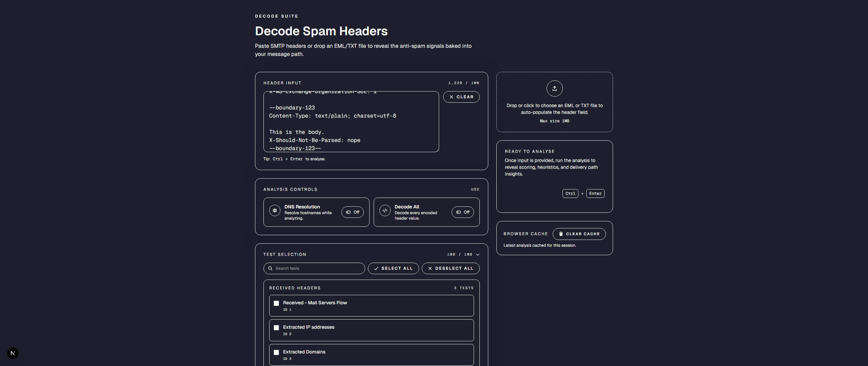This screenshot has width=868, height=366.
Task: Click the Next.js N badge icon
Action: coord(13,353)
